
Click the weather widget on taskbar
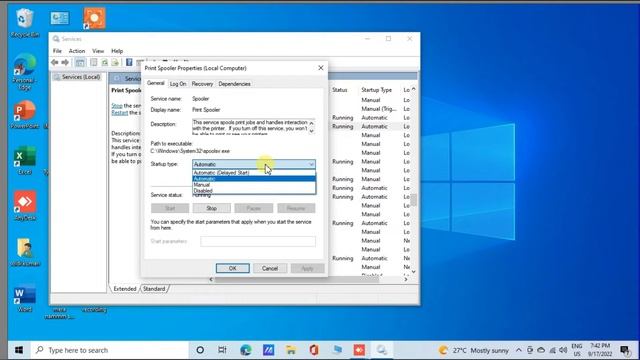pyautogui.click(x=473, y=350)
